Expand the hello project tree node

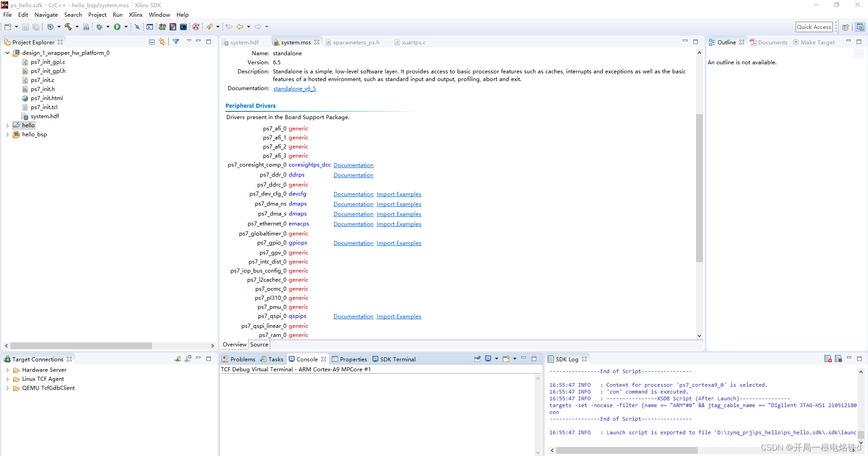click(7, 125)
